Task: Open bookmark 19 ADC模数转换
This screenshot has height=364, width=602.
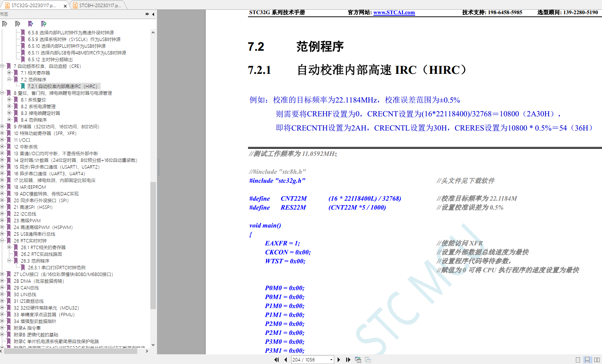Action: (x=46, y=194)
